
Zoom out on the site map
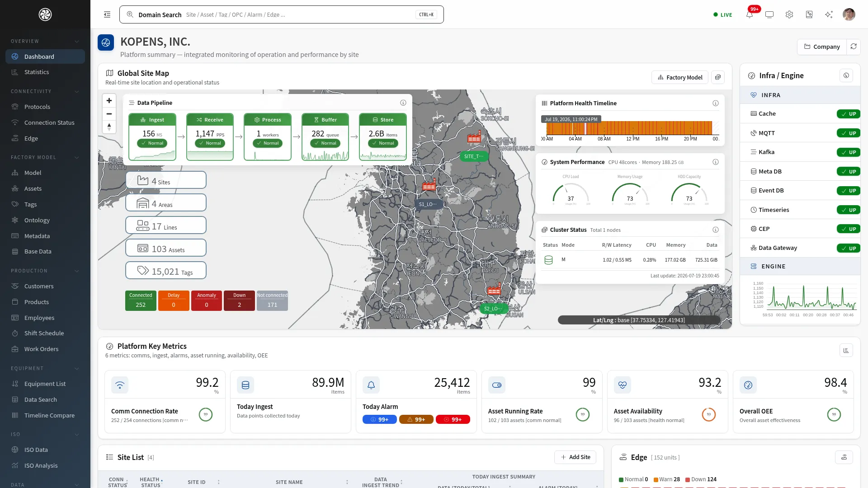click(109, 114)
